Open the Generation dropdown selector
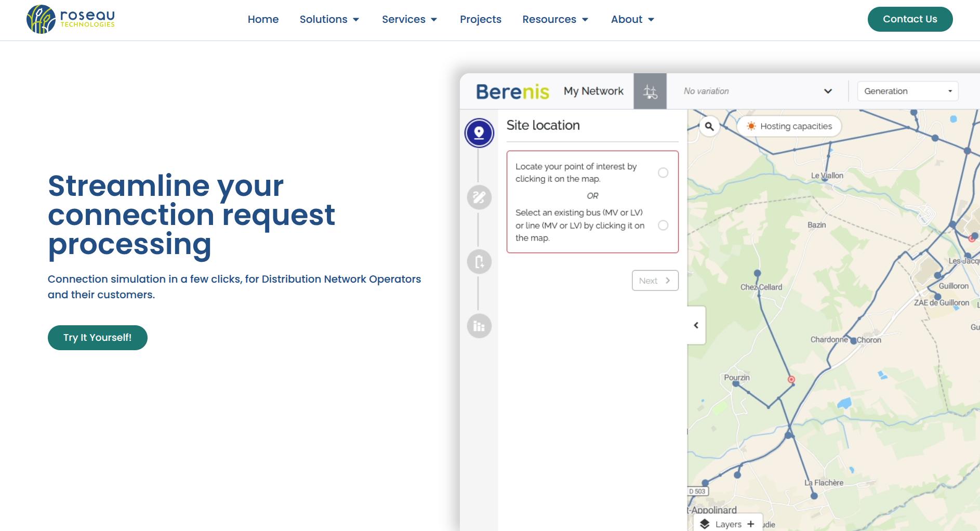 (x=907, y=91)
